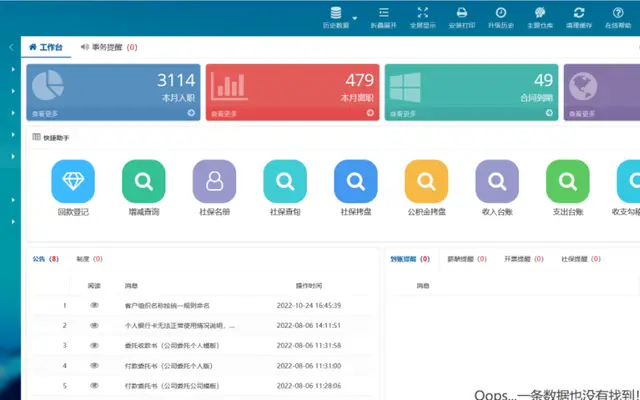Click the windows icon on 合同到期 card
Viewport: 640px width, 400px height.
click(405, 87)
